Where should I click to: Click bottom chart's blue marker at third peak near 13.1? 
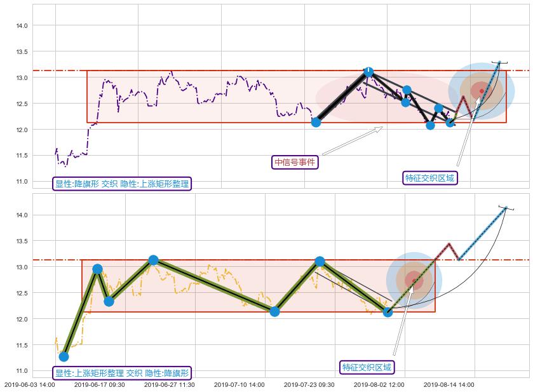[x=320, y=261]
